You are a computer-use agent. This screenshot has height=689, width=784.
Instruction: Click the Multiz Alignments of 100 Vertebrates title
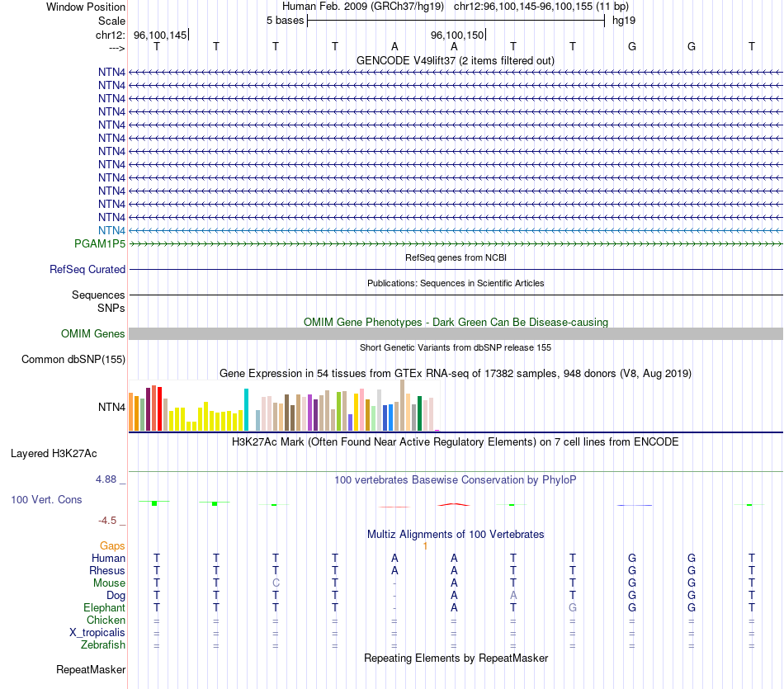[x=455, y=534]
